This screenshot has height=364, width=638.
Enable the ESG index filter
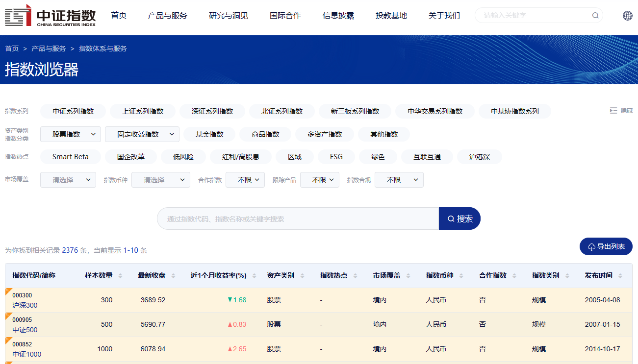point(336,157)
